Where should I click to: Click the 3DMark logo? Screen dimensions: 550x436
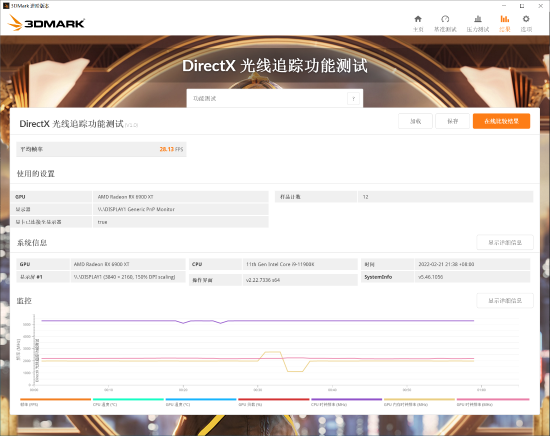pos(46,23)
